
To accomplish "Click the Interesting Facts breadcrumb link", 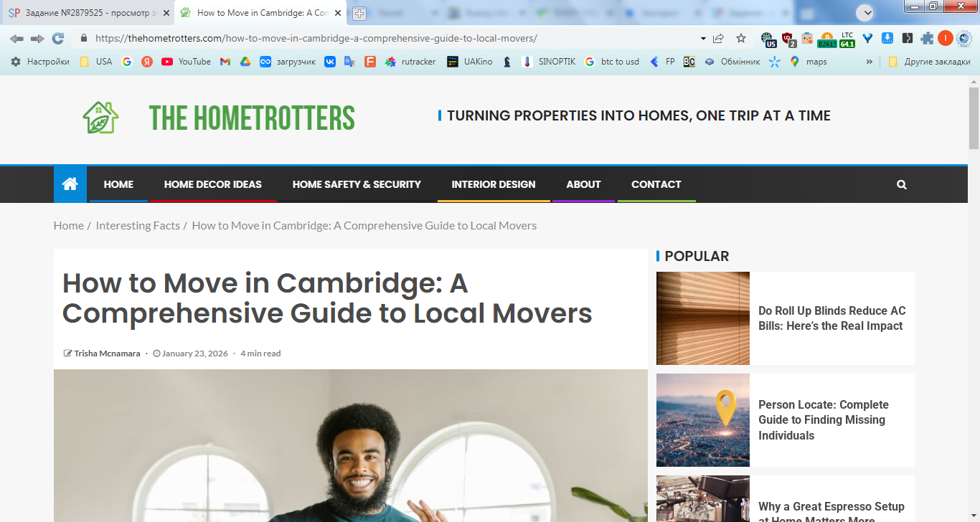I will [138, 225].
